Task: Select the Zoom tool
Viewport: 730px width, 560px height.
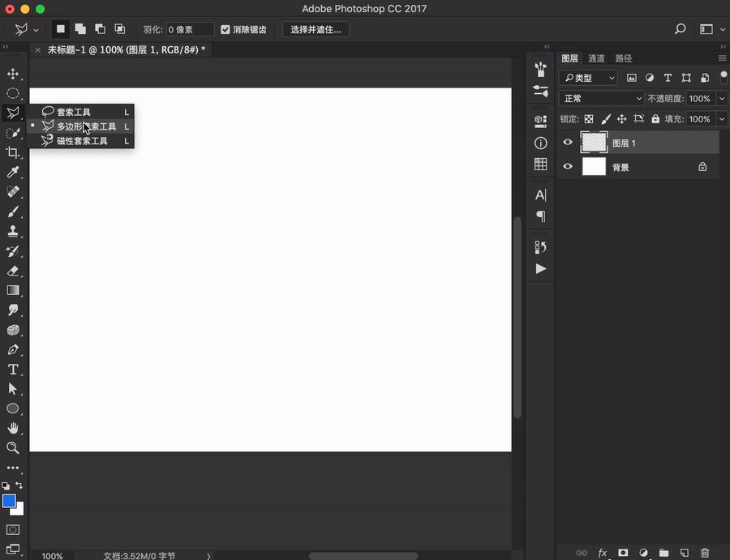Action: (x=13, y=448)
